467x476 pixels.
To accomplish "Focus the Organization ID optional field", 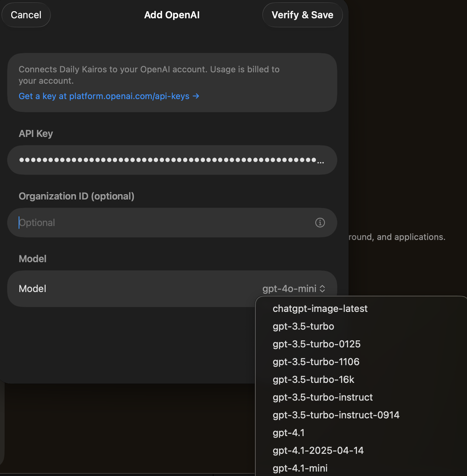I will click(172, 222).
